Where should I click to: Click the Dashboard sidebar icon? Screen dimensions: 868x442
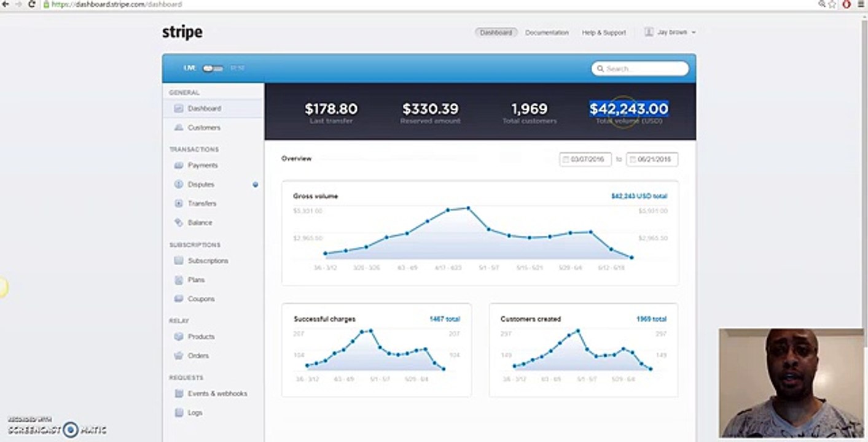[178, 109]
